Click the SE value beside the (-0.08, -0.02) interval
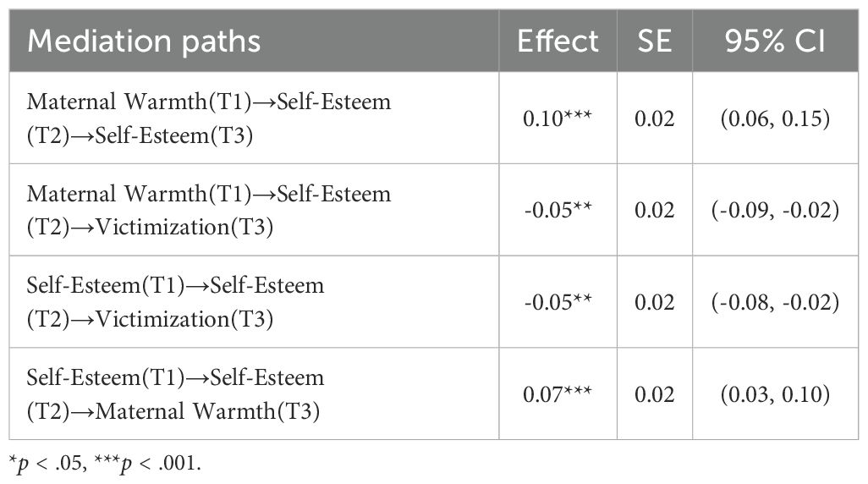 pos(655,302)
